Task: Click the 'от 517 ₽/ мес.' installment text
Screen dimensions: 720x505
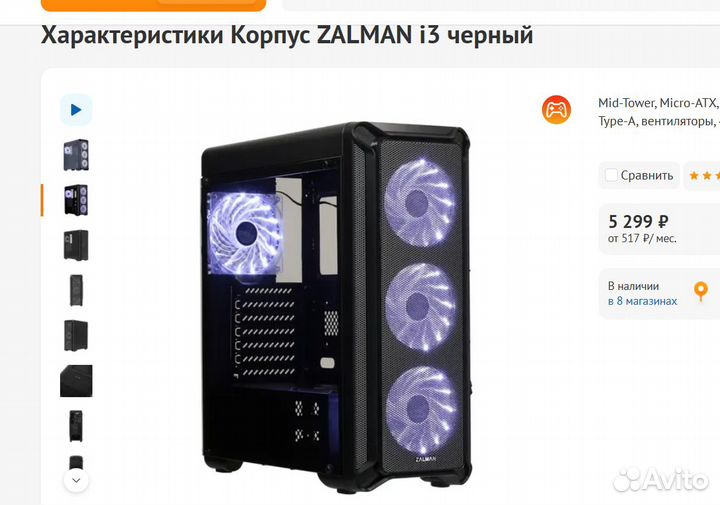Action: tap(642, 239)
